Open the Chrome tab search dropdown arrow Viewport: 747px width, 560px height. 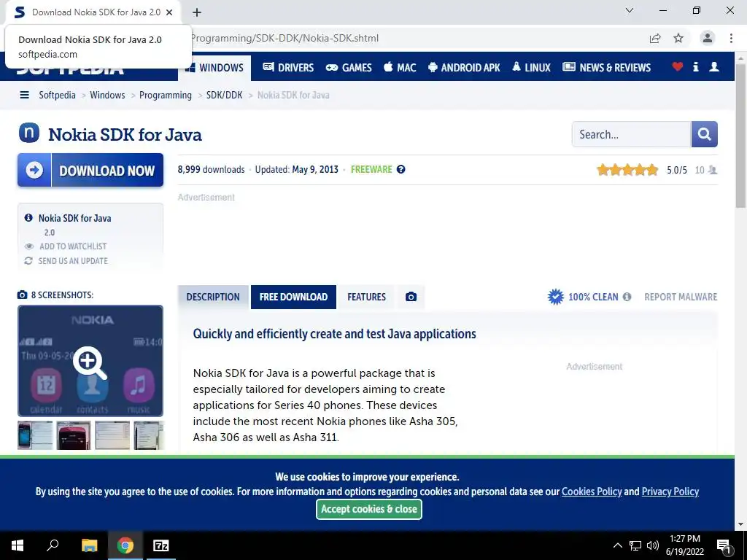coord(630,10)
